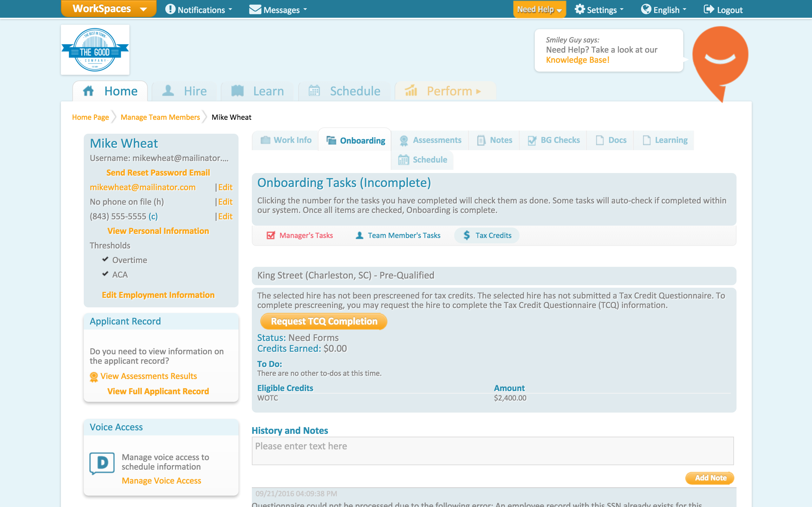Click the History and Notes text field
The height and width of the screenshot is (507, 812).
tap(492, 451)
